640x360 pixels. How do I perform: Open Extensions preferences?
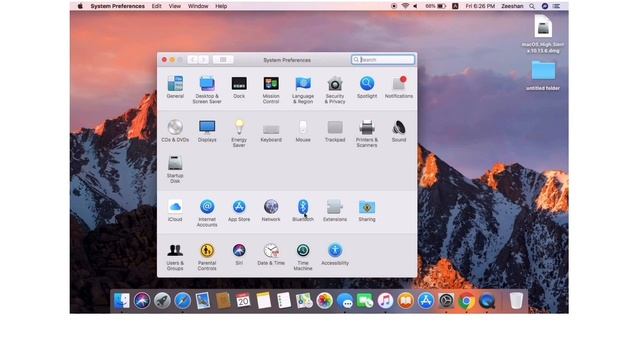pos(335,210)
